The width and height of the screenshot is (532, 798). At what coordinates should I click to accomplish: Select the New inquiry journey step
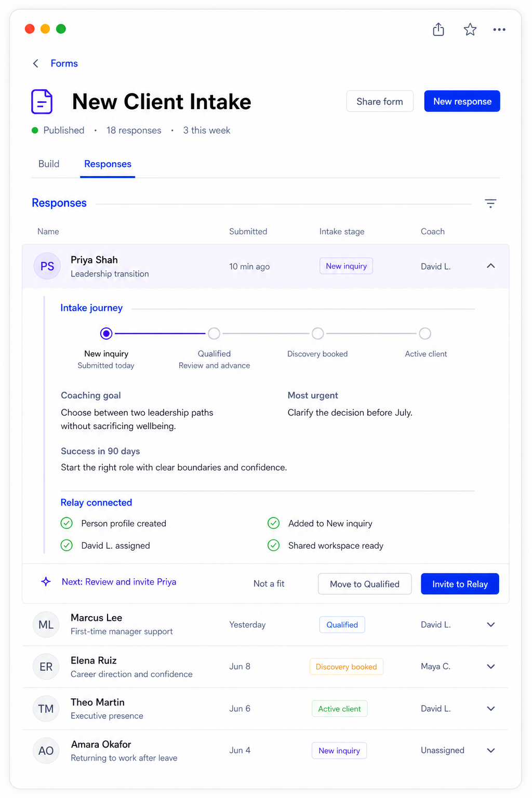pos(106,334)
